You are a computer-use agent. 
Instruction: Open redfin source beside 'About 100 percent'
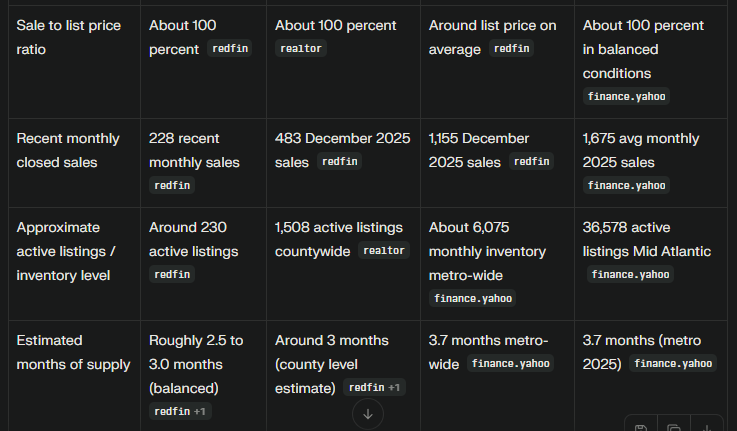pyautogui.click(x=230, y=49)
